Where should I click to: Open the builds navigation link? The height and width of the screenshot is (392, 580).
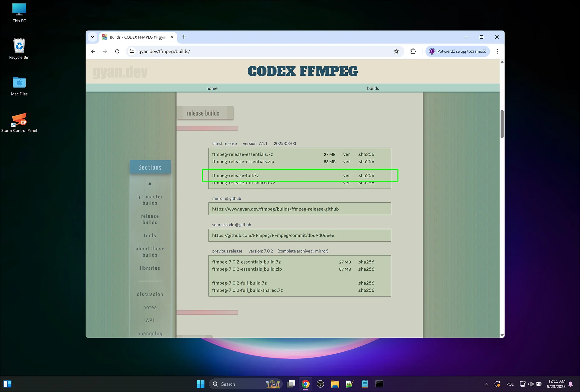tap(373, 88)
